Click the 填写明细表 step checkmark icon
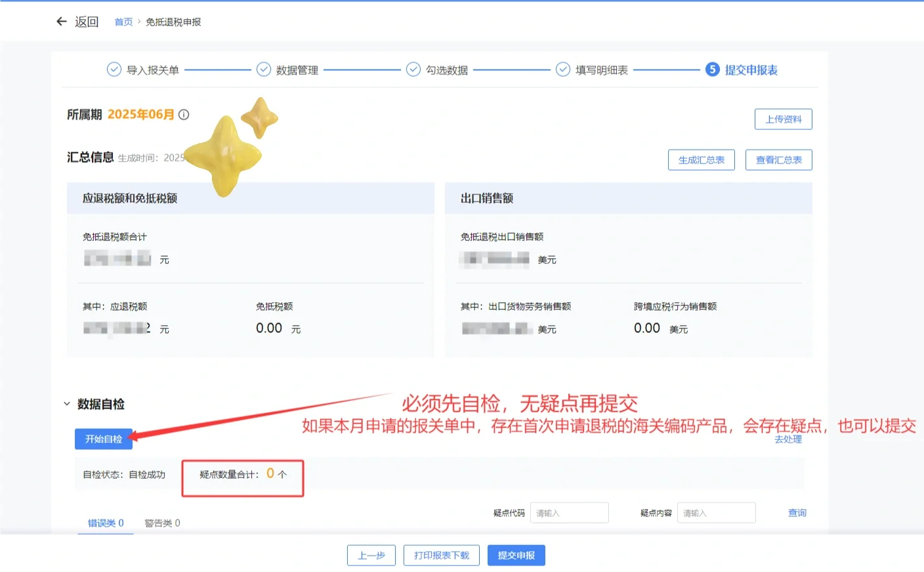The image size is (924, 572). [x=562, y=68]
